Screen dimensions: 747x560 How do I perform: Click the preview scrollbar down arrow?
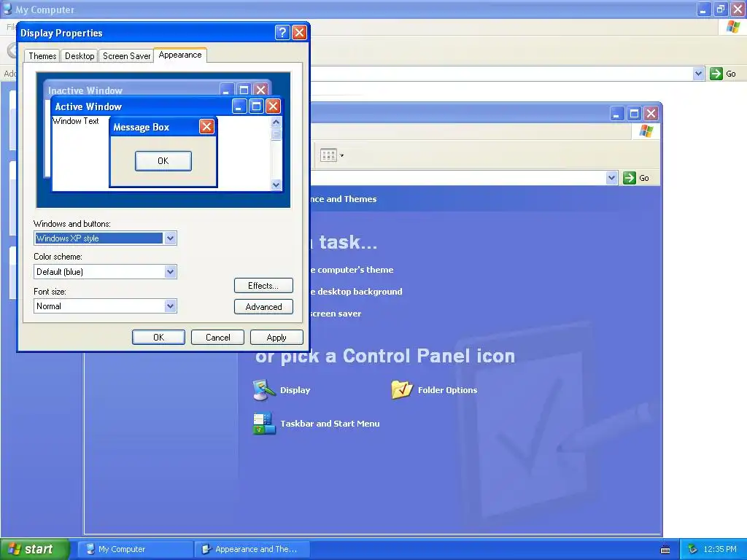tap(276, 184)
